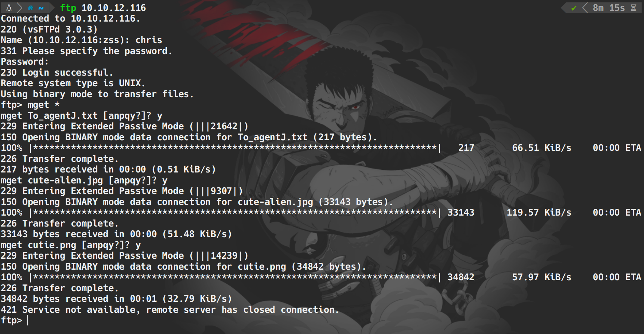Click the final empty ftp> prompt
The height and width of the screenshot is (334, 644).
(12, 320)
